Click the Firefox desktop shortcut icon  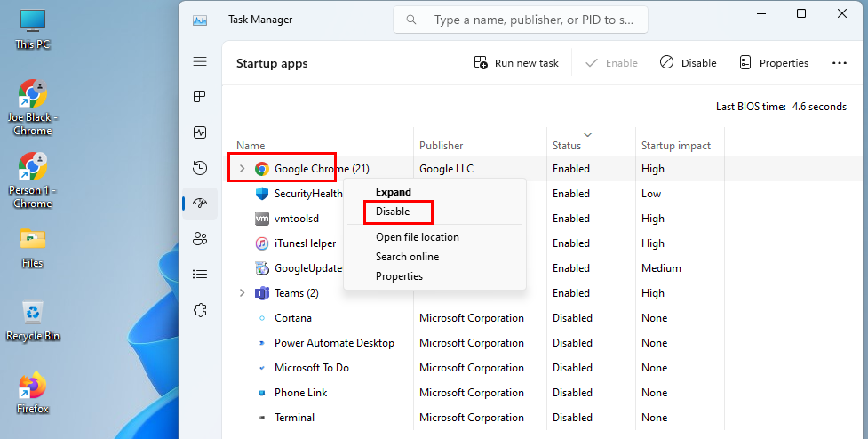click(x=32, y=387)
